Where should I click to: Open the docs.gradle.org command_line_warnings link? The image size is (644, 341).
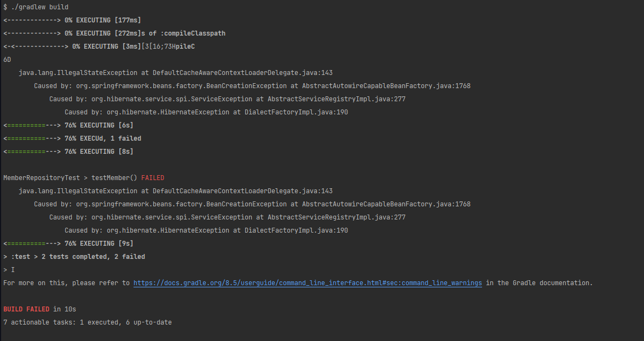[308, 282]
